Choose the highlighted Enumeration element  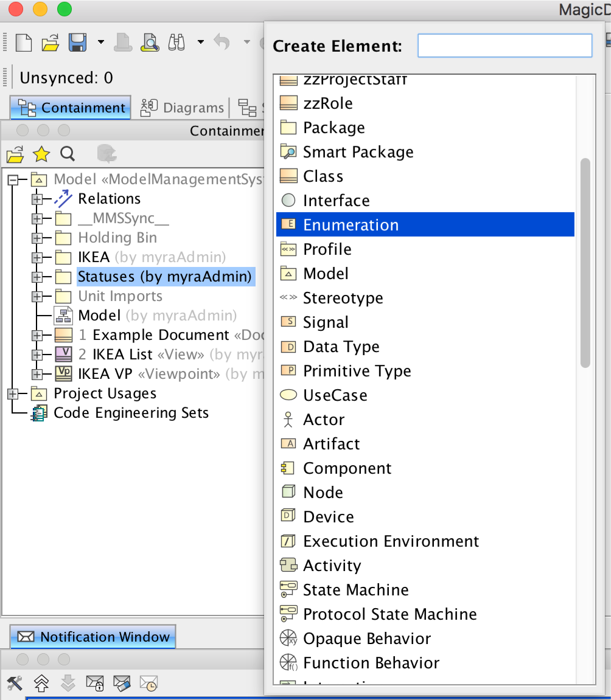425,224
